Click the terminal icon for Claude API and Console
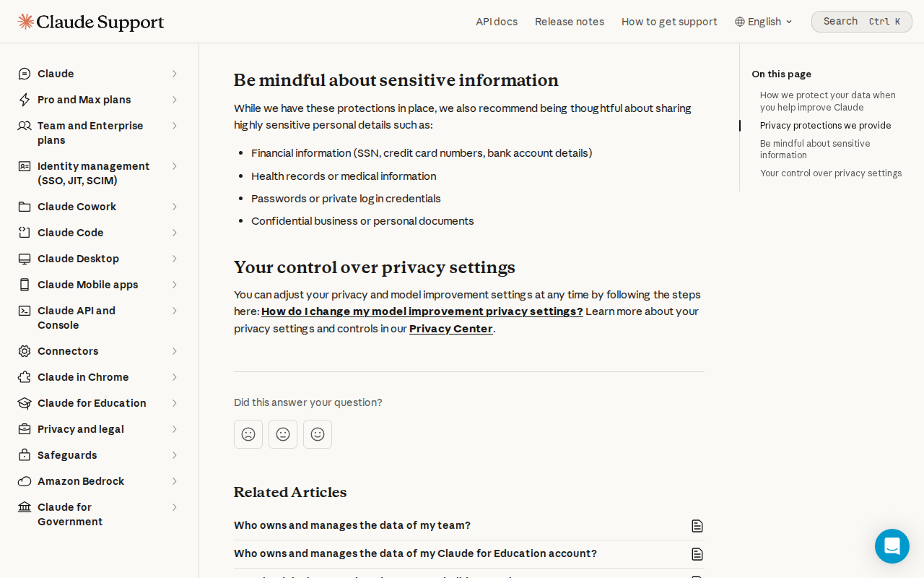The height and width of the screenshot is (578, 924). pos(25,311)
